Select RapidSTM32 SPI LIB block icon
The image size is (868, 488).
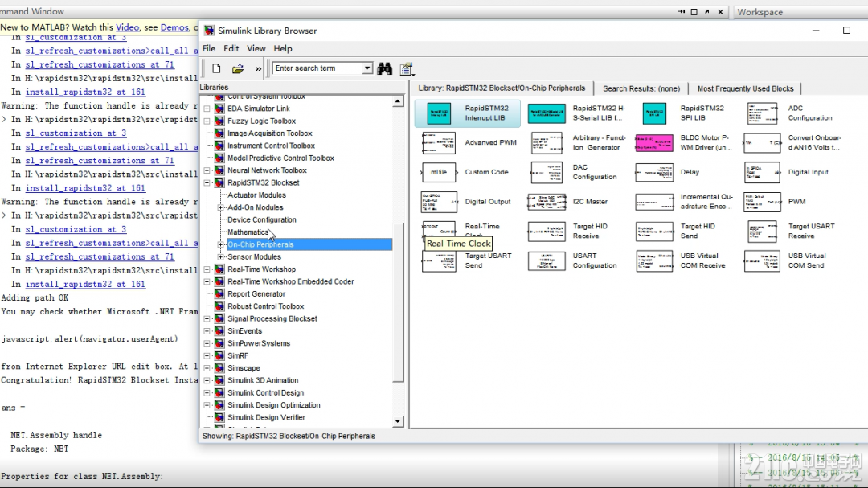pos(654,113)
